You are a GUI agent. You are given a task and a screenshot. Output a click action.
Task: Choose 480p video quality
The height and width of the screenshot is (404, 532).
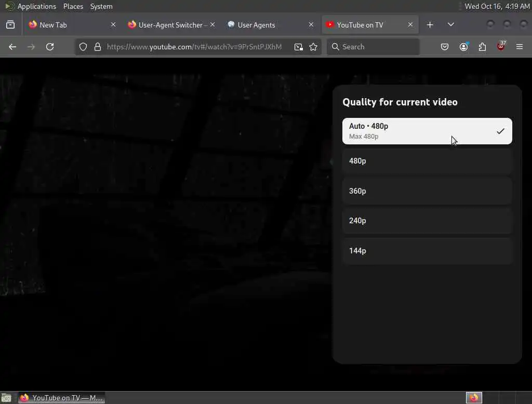427,161
